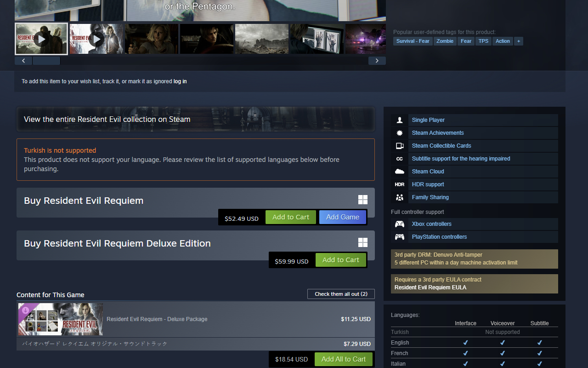
Task: View the entire Resident Evil collection banner
Action: point(196,119)
